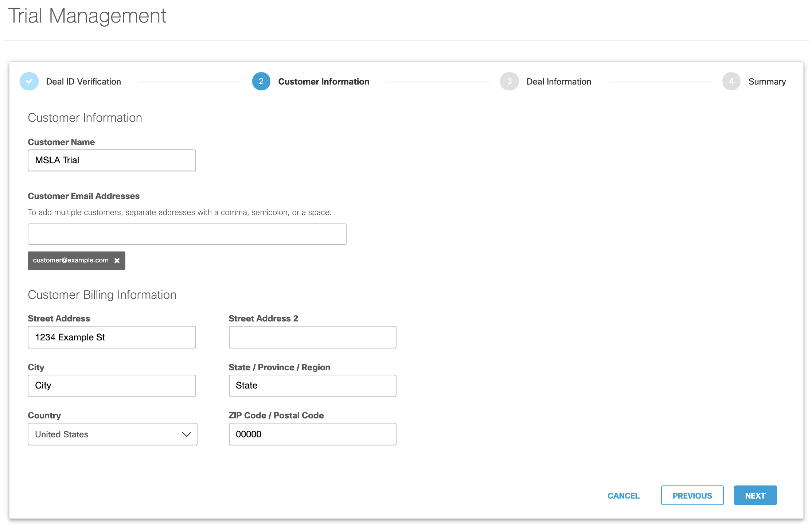Click the PREVIOUS button
Viewport: 812px width, 527px height.
(692, 495)
